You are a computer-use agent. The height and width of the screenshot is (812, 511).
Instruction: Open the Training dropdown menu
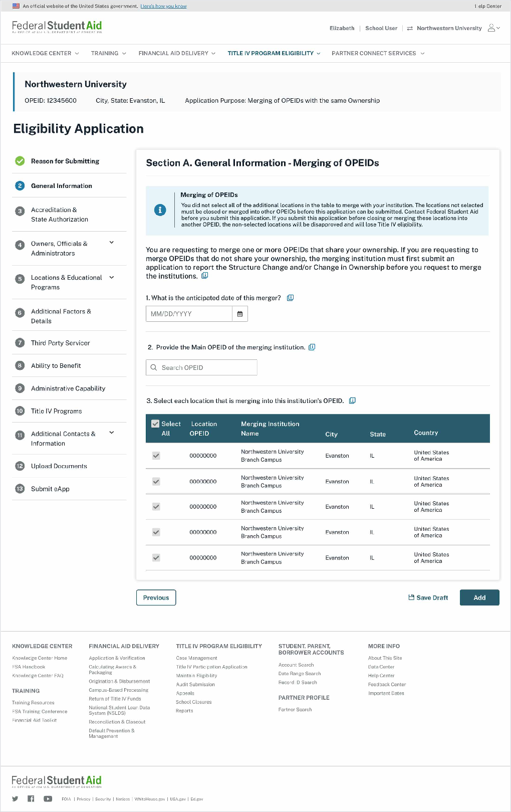pyautogui.click(x=108, y=53)
